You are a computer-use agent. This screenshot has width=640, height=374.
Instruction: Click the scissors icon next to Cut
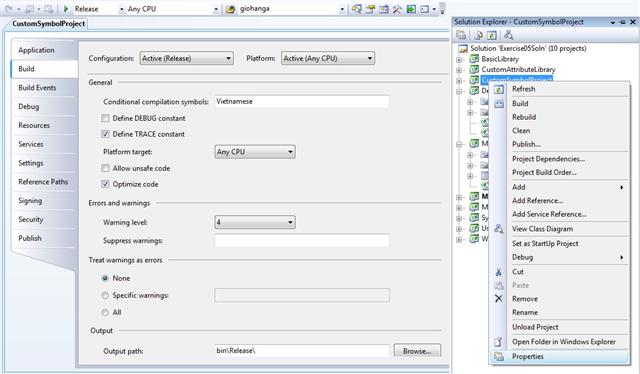point(498,272)
